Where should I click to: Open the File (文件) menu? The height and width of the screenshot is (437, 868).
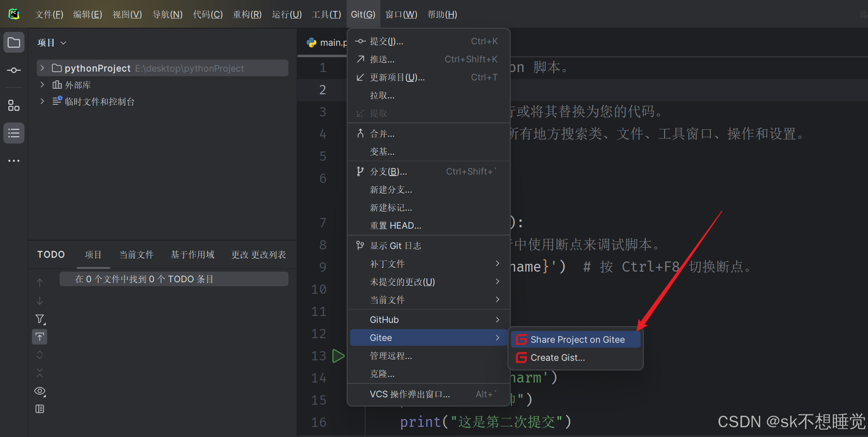[x=49, y=14]
